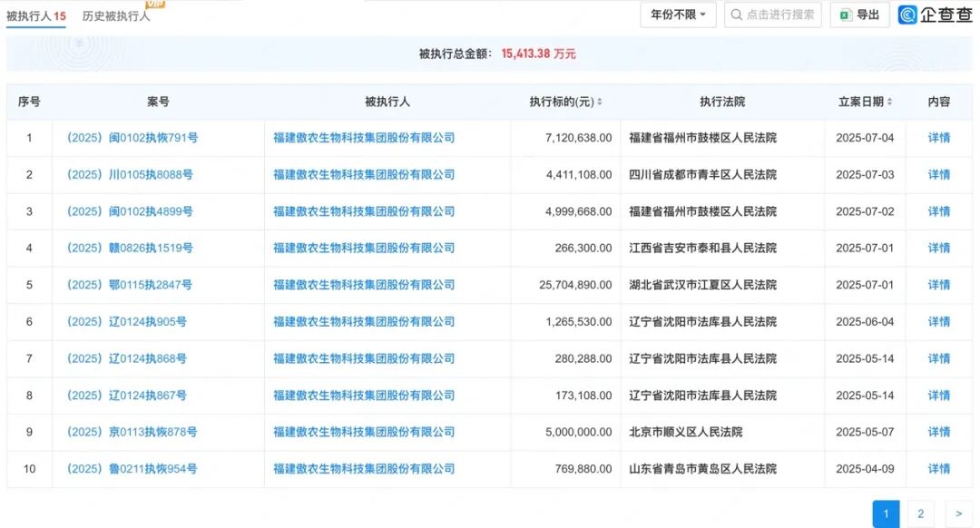Click court 江西省吉安市泰和县人民法院
The image size is (980, 528).
point(702,248)
